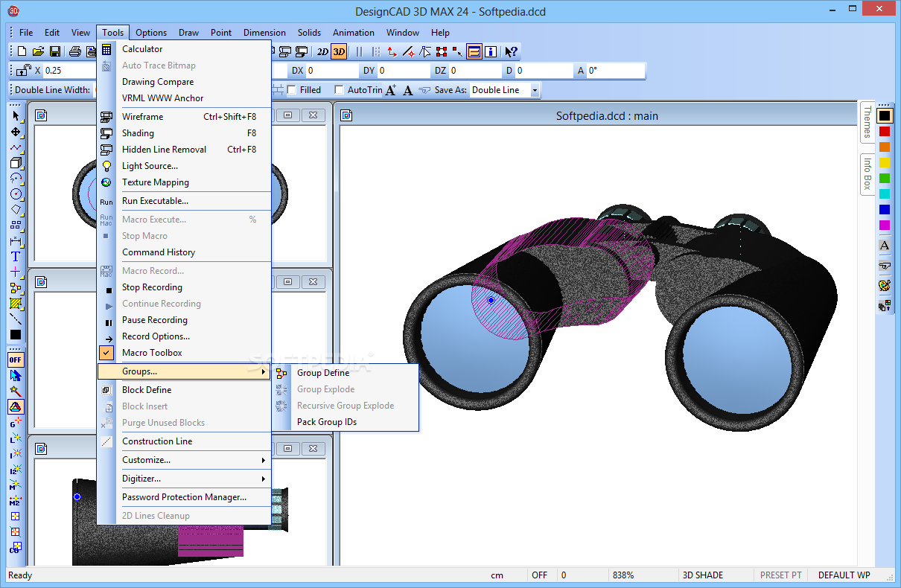901x588 pixels.
Task: Click the lock icon beside X field
Action: (23, 70)
